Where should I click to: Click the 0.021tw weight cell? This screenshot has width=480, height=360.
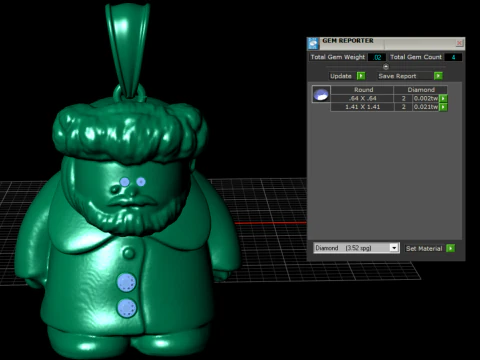coord(426,107)
